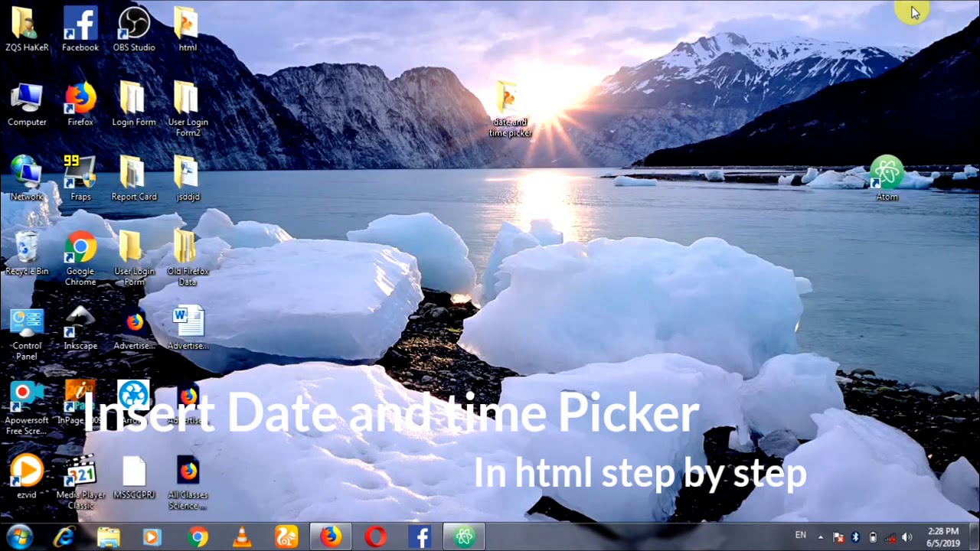Screen dimensions: 980x551
Task: Select the User Login Form folder
Action: 134,259
